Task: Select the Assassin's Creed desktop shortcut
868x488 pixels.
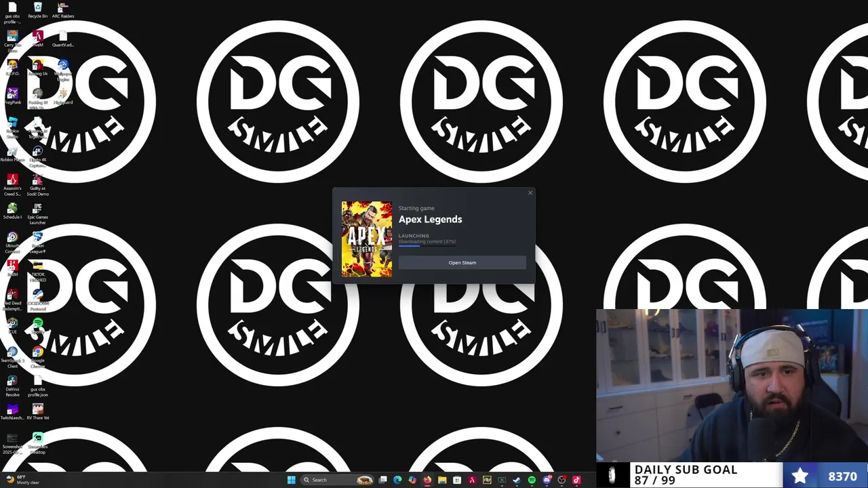Action: [x=12, y=184]
